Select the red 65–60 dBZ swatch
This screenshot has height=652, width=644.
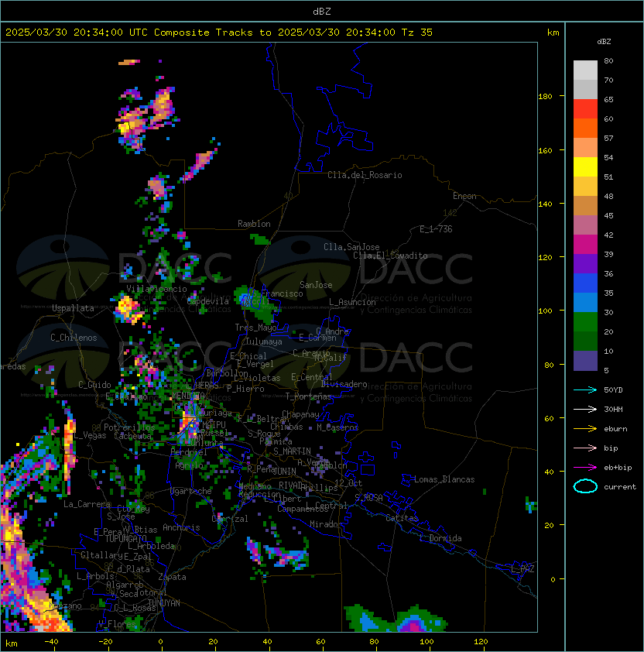585,109
